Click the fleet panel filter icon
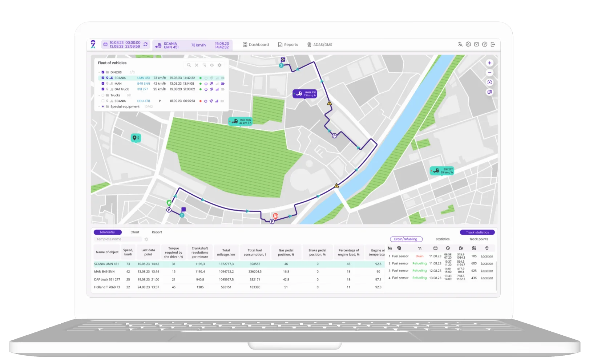Screen dimensions: 593x364 [204, 65]
